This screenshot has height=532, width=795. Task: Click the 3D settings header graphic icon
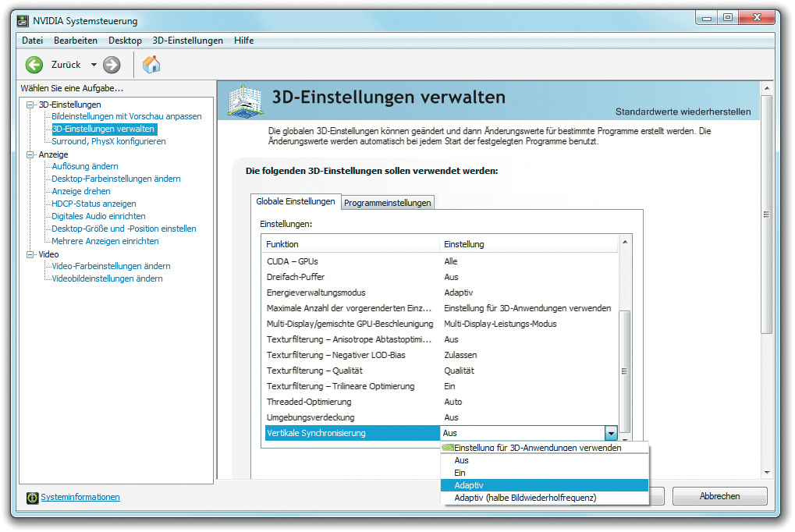(246, 101)
